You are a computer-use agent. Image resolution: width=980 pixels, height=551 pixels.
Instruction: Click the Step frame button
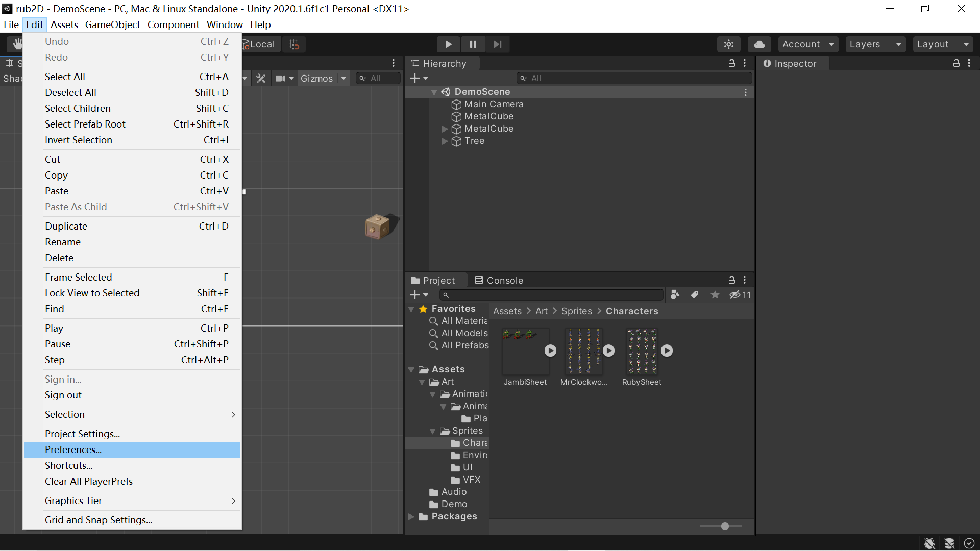pyautogui.click(x=497, y=44)
